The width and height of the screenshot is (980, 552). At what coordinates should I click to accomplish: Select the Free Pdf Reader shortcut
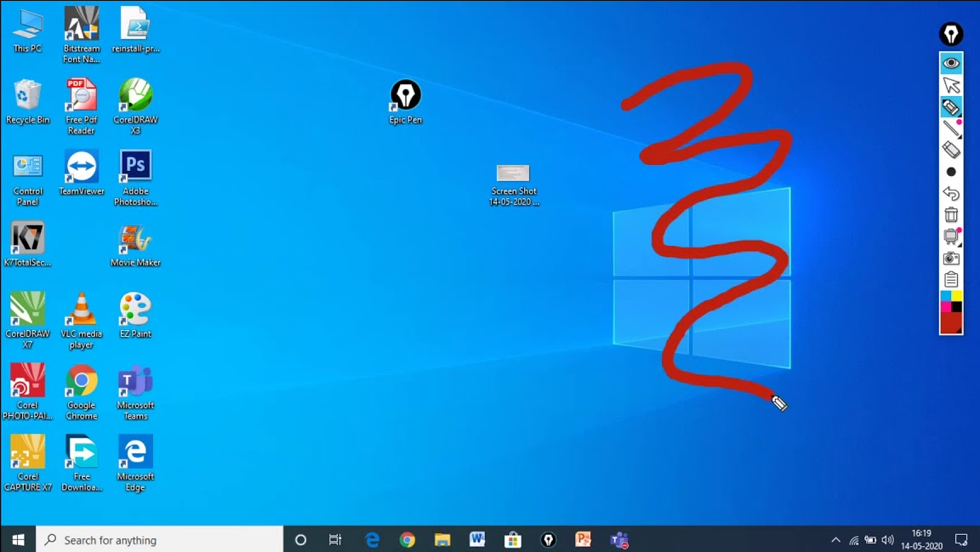pos(82,106)
